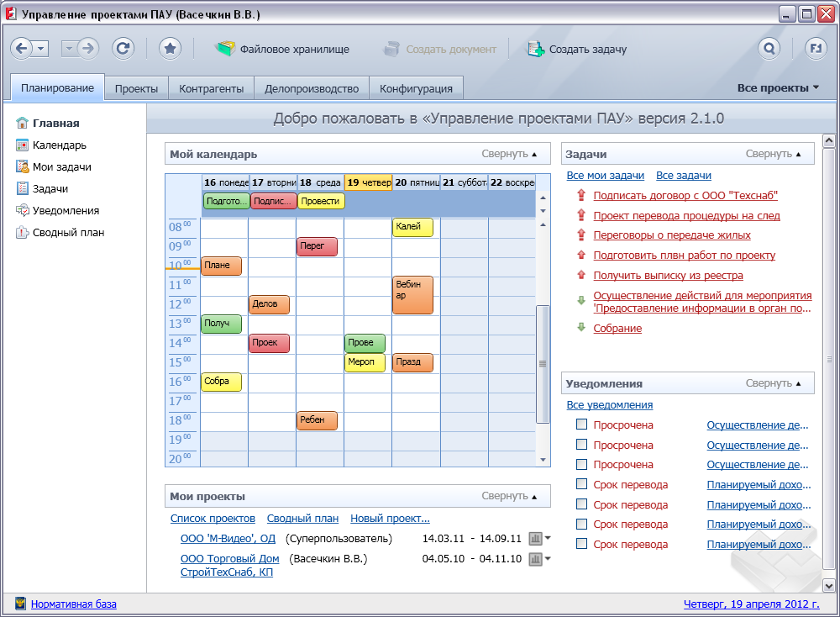This screenshot has height=617, width=840.
Task: Collapse the Задачи panel
Action: click(x=773, y=154)
